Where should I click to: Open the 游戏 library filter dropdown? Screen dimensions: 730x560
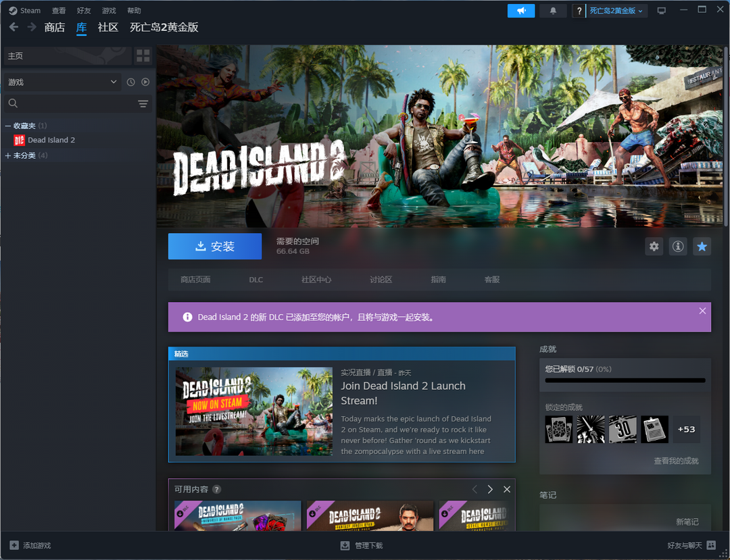62,82
